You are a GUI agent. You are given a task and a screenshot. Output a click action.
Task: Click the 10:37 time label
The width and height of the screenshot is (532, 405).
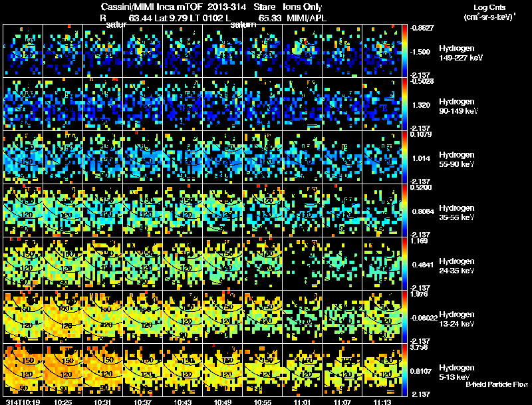[143, 402]
